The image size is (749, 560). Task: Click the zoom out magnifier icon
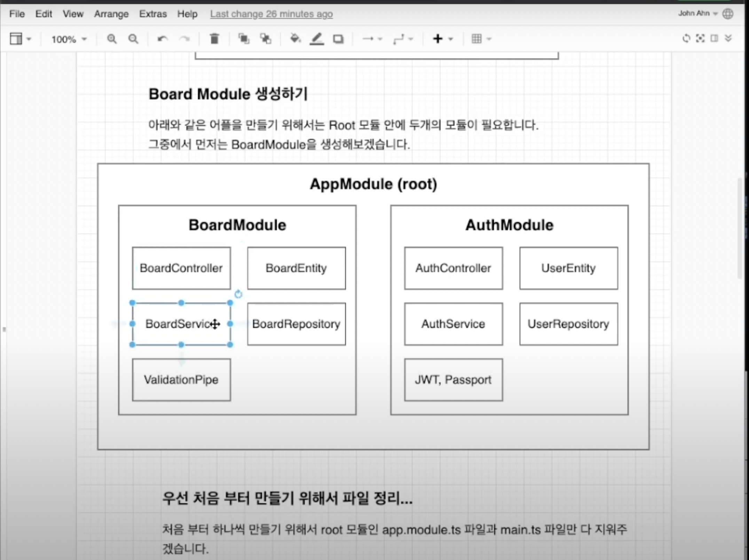coord(133,39)
